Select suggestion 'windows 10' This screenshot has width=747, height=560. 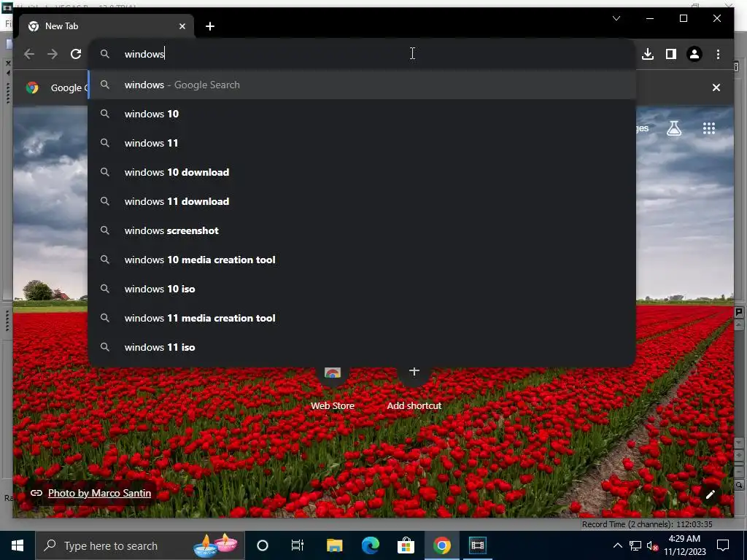362,114
